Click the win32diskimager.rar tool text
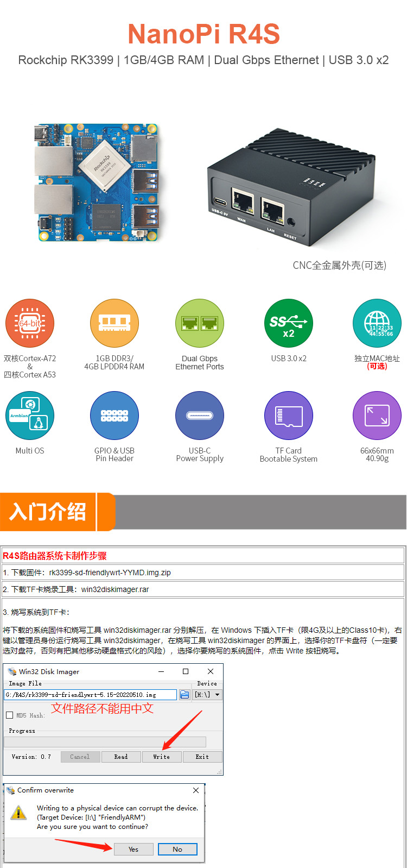Image resolution: width=407 pixels, height=868 pixels. 115,589
